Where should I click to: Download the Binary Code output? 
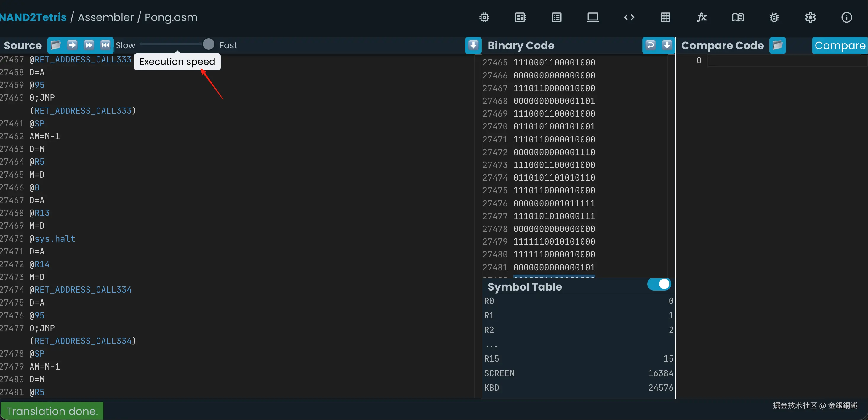coord(667,45)
